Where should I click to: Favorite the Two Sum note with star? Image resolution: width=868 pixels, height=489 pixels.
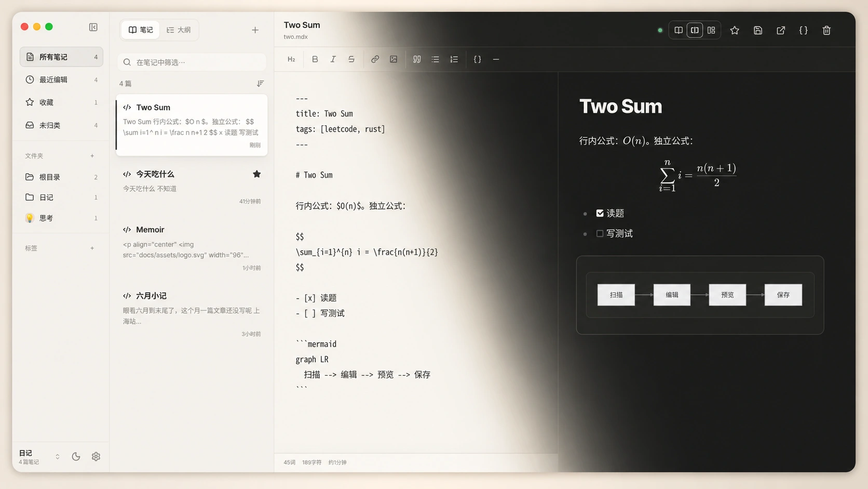[735, 30]
